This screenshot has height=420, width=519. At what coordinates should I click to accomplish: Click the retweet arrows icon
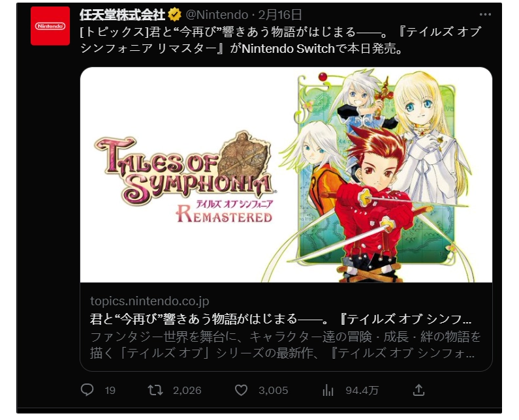coord(155,390)
